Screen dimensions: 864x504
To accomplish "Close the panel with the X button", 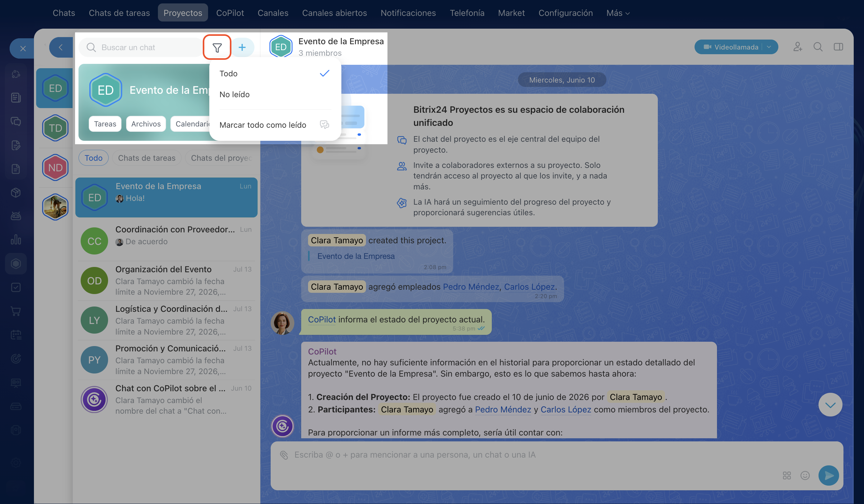I will coord(23,48).
